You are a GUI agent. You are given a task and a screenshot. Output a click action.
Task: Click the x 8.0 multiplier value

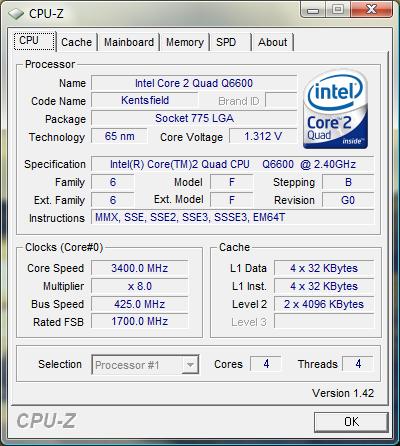point(140,286)
